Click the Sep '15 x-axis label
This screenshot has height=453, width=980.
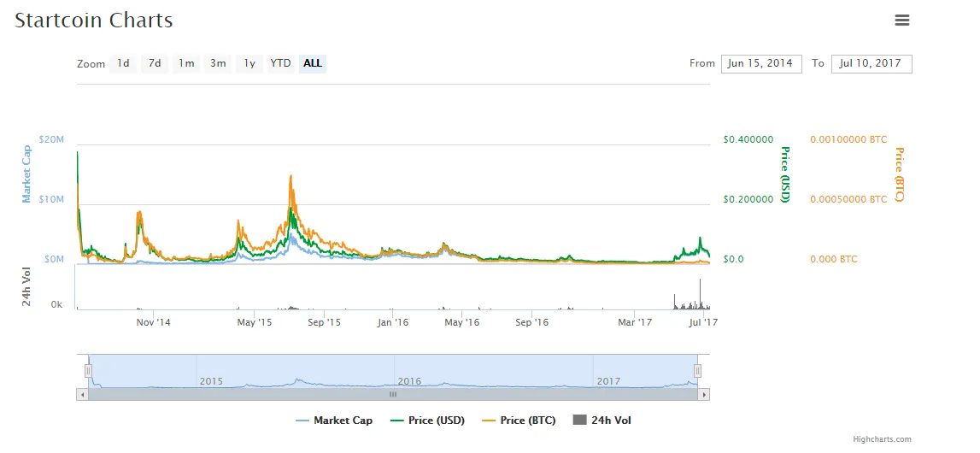(324, 322)
